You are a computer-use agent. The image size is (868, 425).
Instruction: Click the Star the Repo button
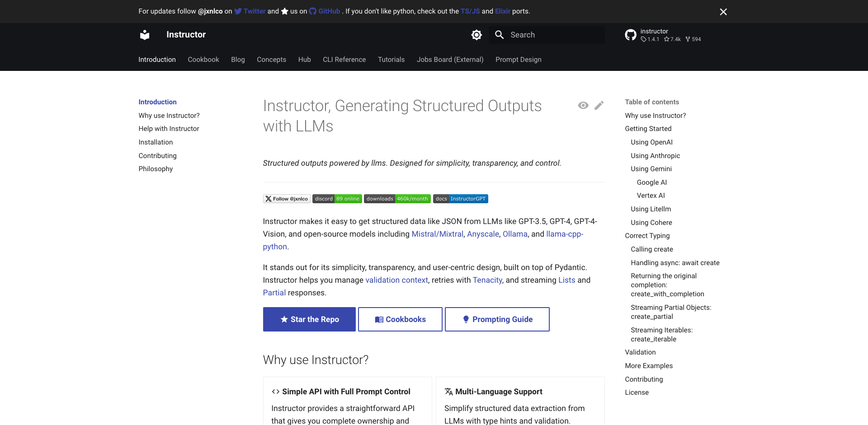point(309,319)
